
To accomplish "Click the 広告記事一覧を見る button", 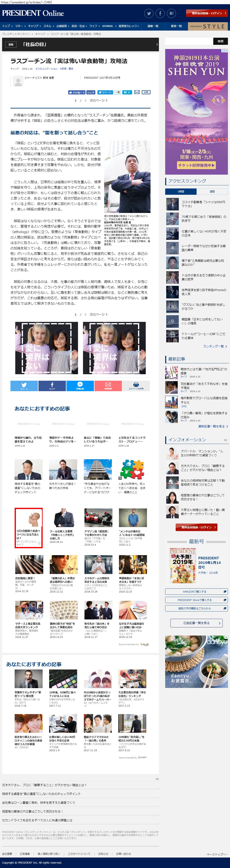I will 196,623.
